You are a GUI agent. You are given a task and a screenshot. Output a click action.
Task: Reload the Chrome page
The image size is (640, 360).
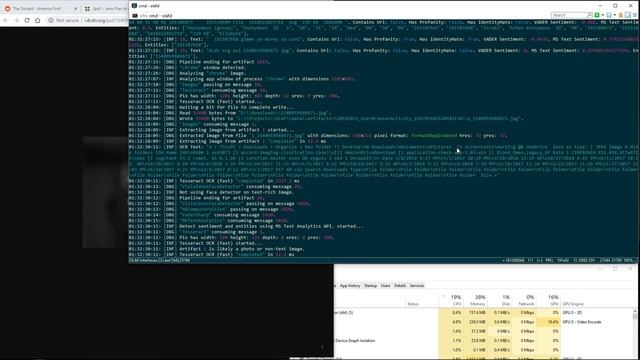tap(27, 20)
